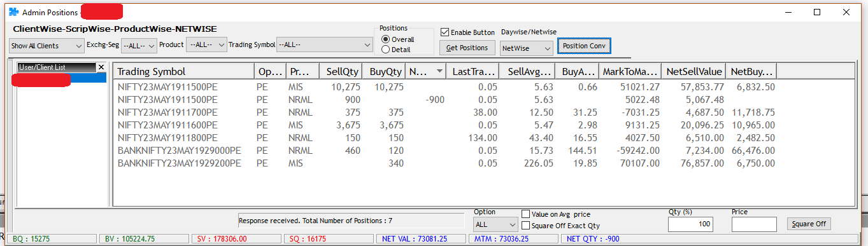Open the Exchg-Seg dropdown

coord(138,46)
